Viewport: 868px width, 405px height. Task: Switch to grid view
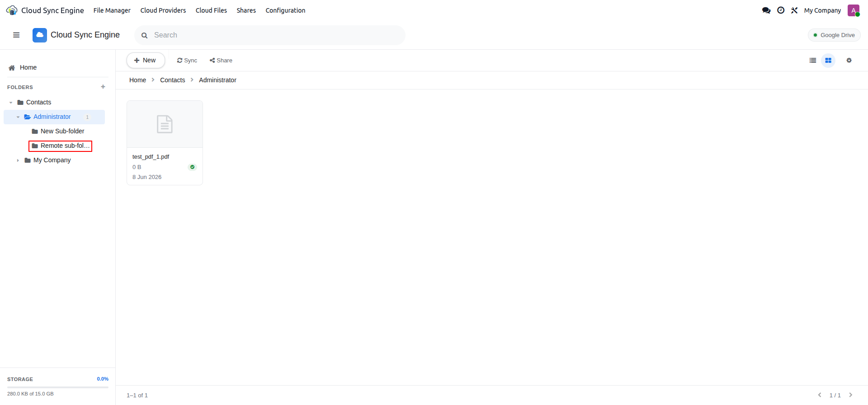pyautogui.click(x=828, y=61)
